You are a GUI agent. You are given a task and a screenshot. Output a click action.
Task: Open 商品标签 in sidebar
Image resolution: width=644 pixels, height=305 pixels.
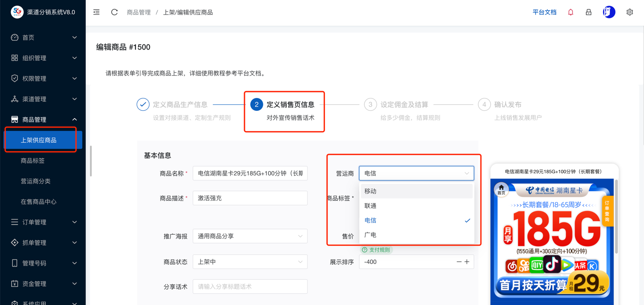click(33, 160)
